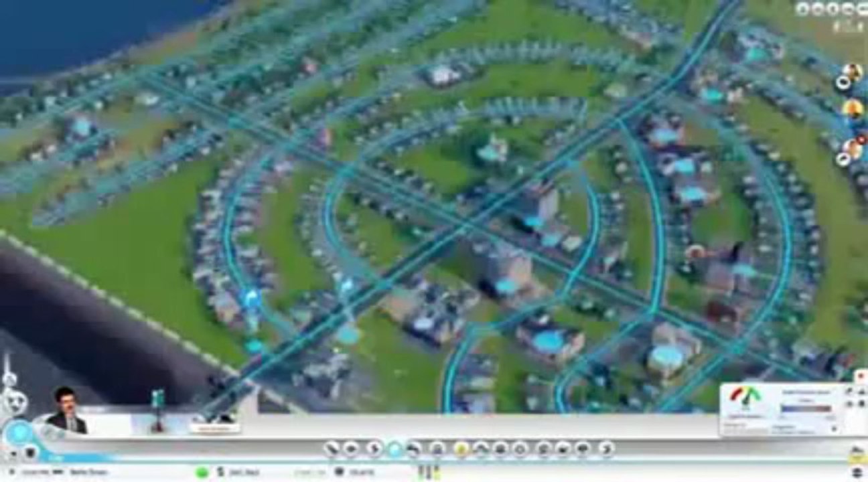Click the green happiness face icon
Viewport: 868px width, 482px height.
(x=202, y=472)
